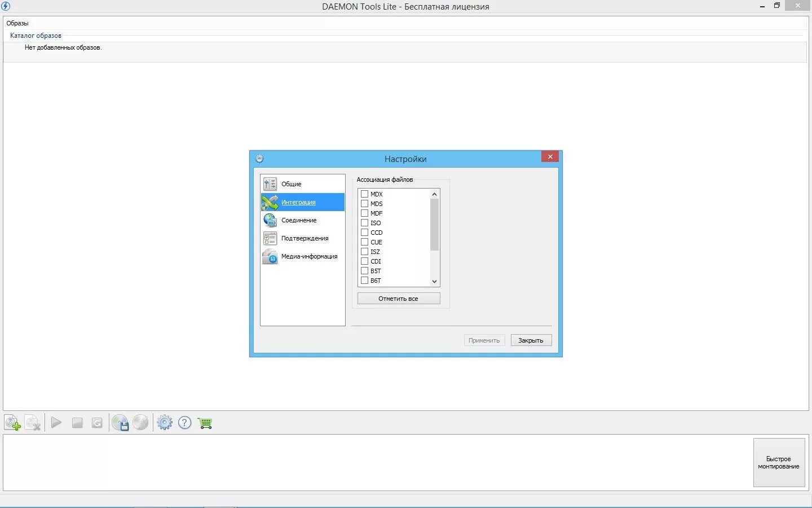Click the Образы panel header

[x=17, y=23]
